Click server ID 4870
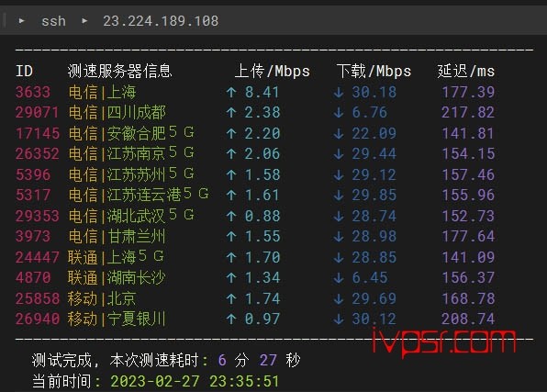The height and width of the screenshot is (392, 547). pos(33,277)
